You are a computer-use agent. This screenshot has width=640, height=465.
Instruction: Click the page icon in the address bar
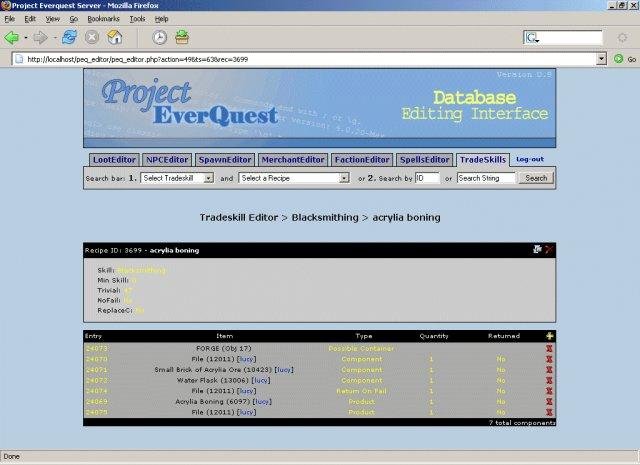point(19,59)
